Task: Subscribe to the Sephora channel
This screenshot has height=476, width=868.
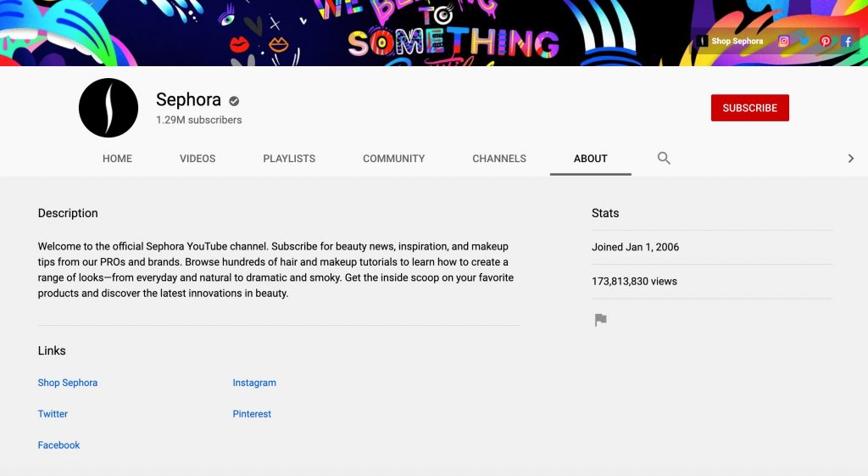Action: point(749,108)
